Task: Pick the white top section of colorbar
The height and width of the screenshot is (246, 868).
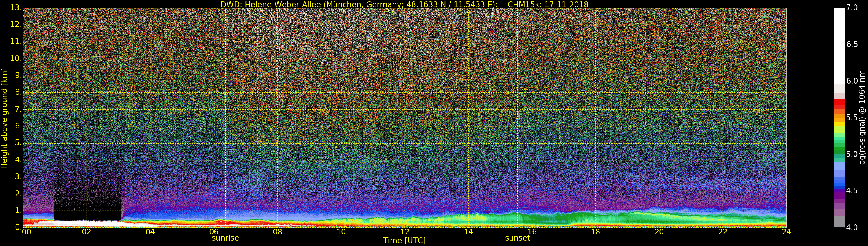Action: 839,44
